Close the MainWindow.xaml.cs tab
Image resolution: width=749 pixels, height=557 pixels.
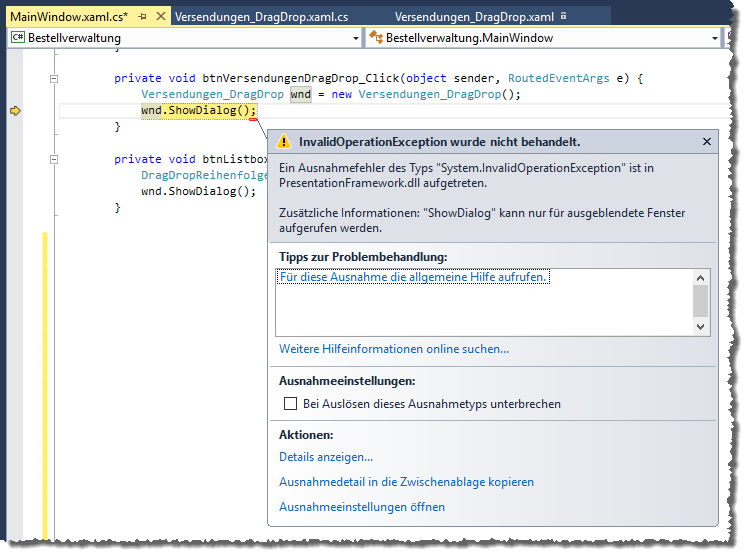(x=160, y=17)
